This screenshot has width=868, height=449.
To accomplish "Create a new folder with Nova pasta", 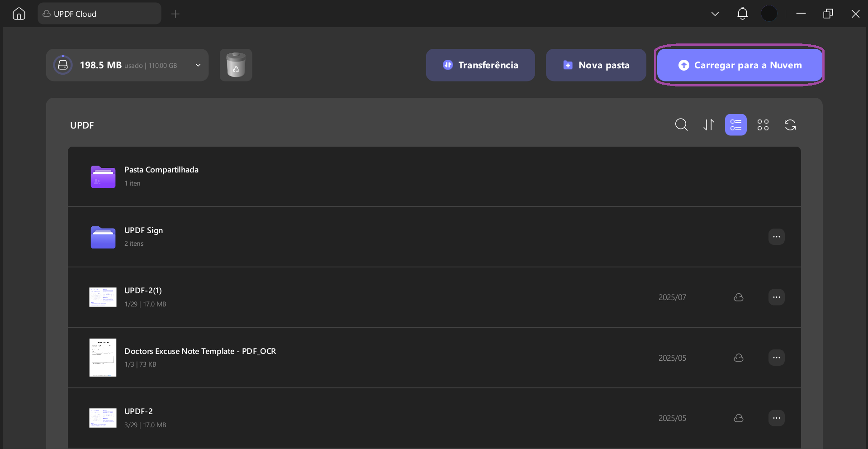I will [596, 65].
